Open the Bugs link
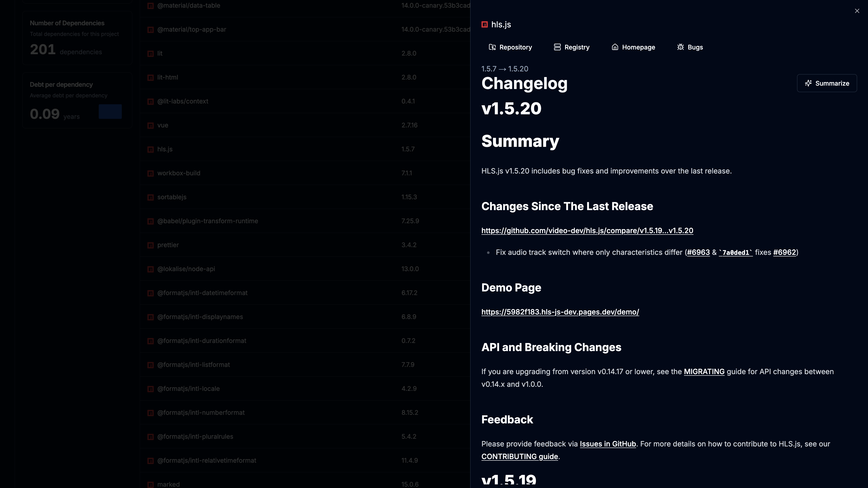The image size is (868, 488). [x=690, y=47]
